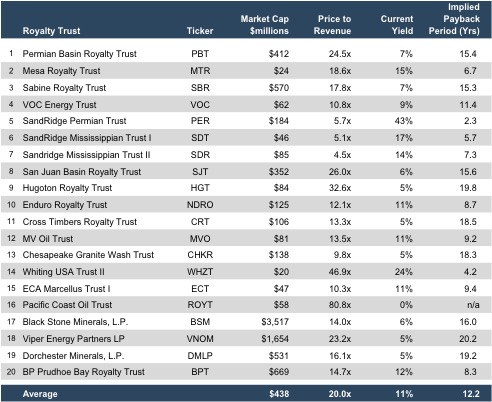
Task: Click Hugoton's 32.6x price to revenue
Action: [x=340, y=188]
